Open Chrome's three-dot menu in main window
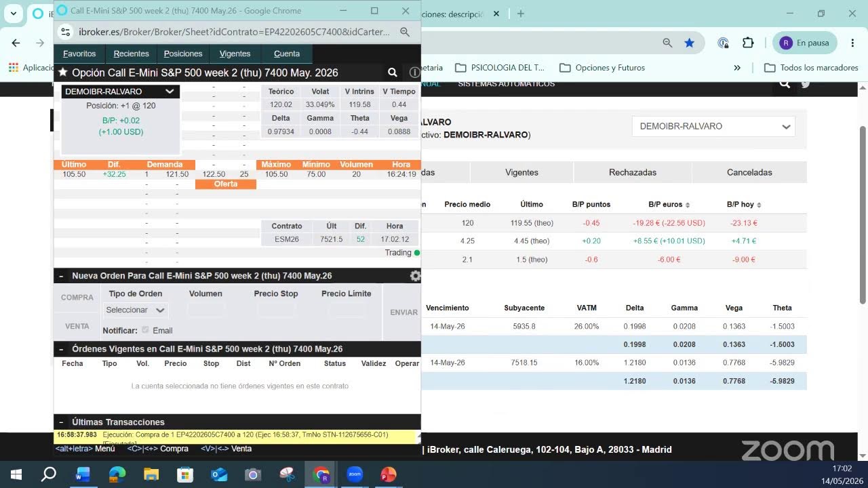The width and height of the screenshot is (868, 488). [853, 43]
